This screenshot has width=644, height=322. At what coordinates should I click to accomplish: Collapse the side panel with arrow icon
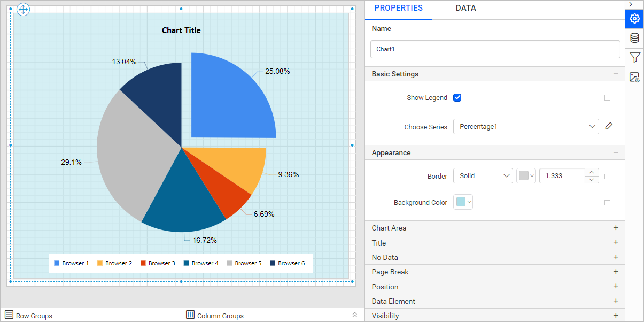(631, 4)
